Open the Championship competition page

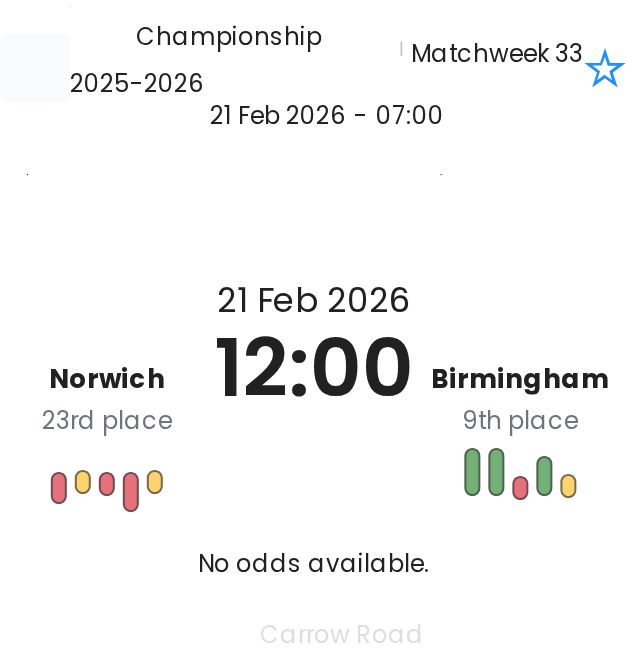tap(229, 37)
